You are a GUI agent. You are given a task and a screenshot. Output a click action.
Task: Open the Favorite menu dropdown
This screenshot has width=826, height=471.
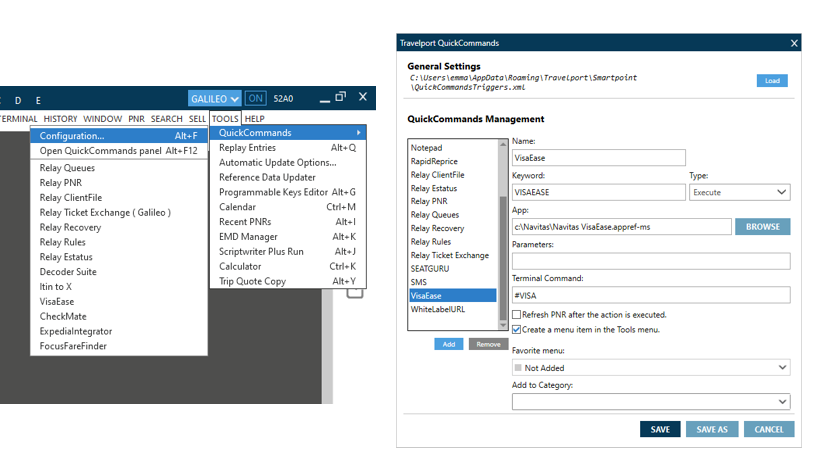651,367
